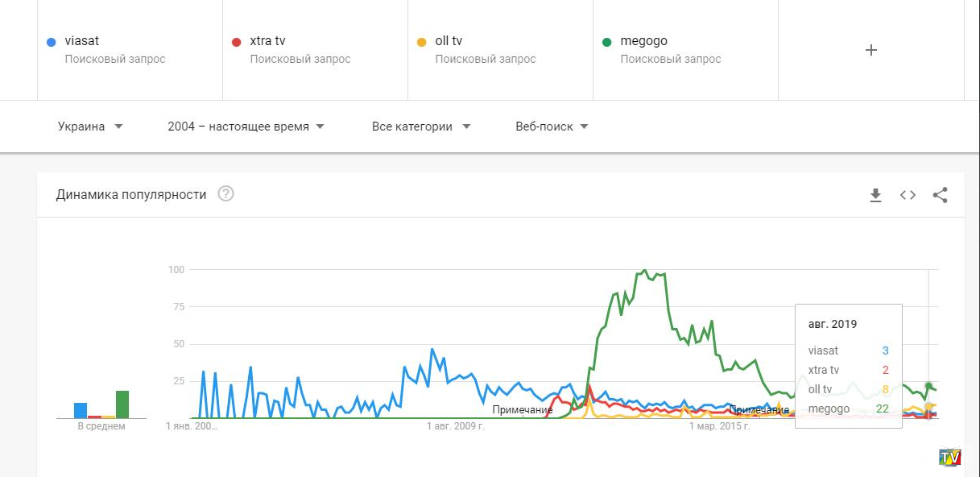Viewport: 980px width, 477px height.
Task: Share the popularity dynamics chart
Action: click(940, 195)
